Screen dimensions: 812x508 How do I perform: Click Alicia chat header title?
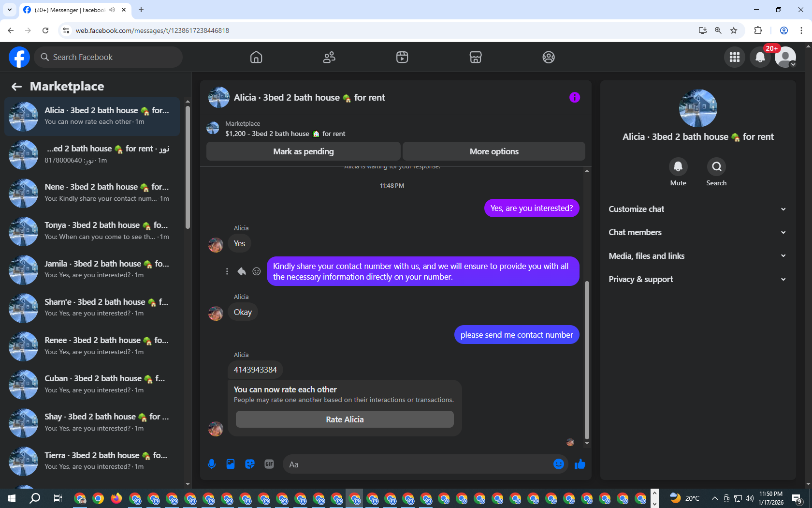(309, 97)
